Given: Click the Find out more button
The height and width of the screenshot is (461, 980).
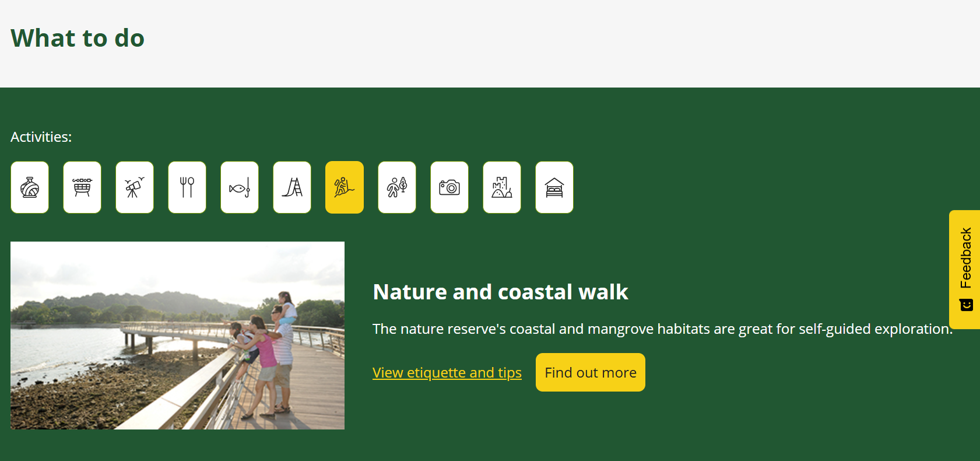Looking at the screenshot, I should [x=591, y=372].
